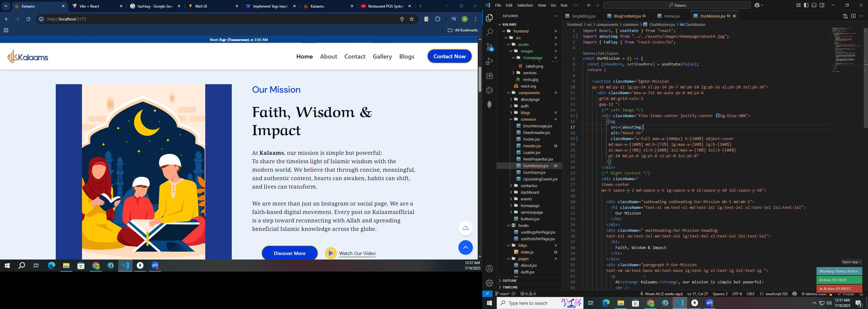Click the Open App button in VS Code

[851, 262]
